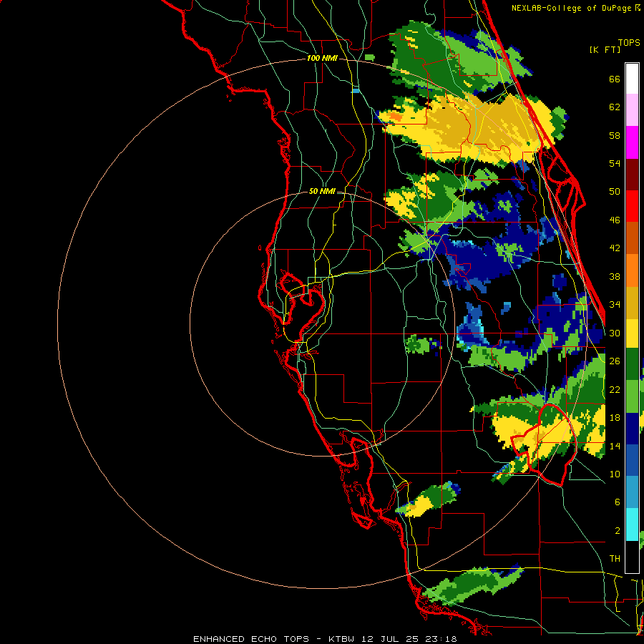The image size is (644, 644).
Task: Click the legend value 42
Action: 615,248
